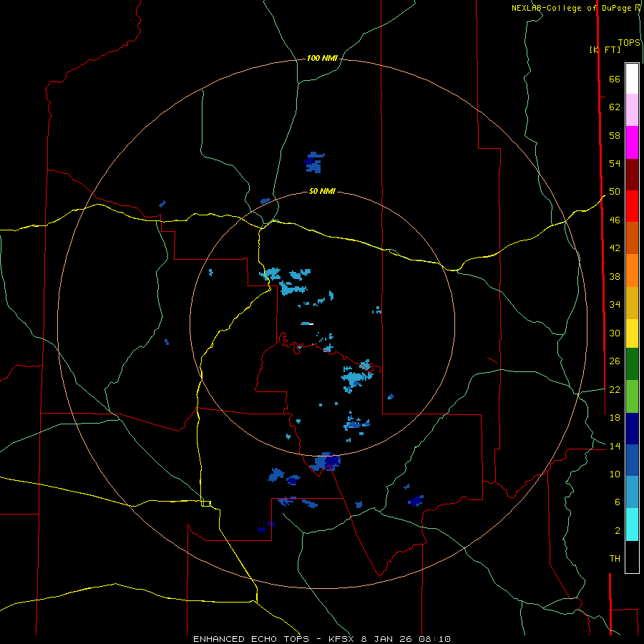Click the magenta legend swatch near 58
This screenshot has width=644, height=644.
[632, 142]
